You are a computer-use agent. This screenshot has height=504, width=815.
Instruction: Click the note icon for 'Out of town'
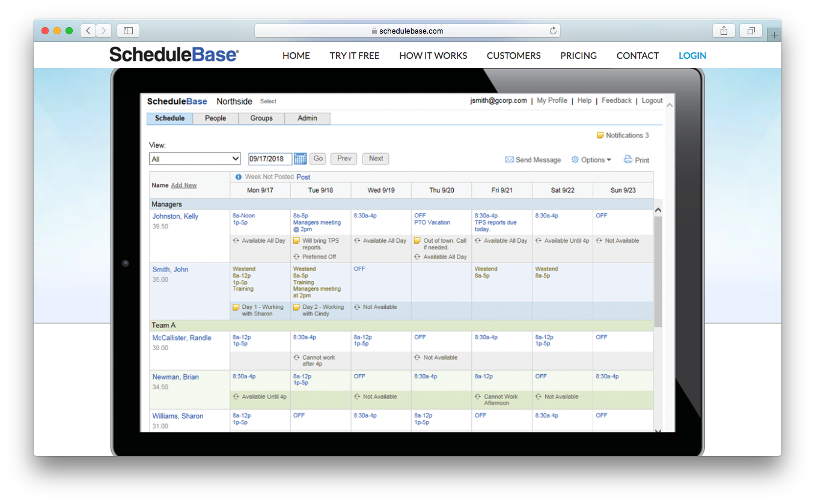pos(417,241)
